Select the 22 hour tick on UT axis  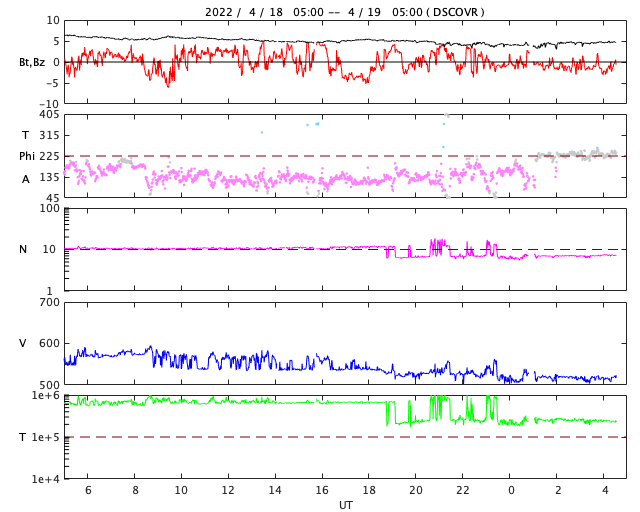click(463, 490)
